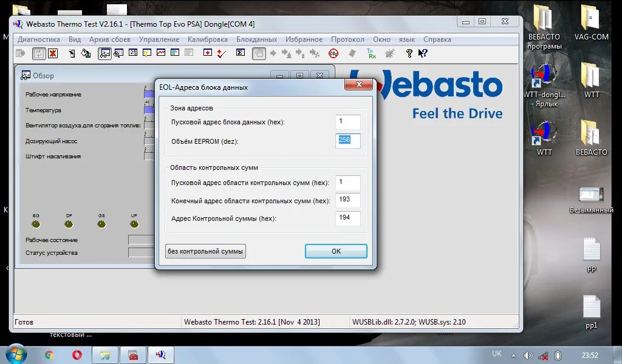Open the pp1 text file on desktop
The image size is (622, 364).
[591, 312]
